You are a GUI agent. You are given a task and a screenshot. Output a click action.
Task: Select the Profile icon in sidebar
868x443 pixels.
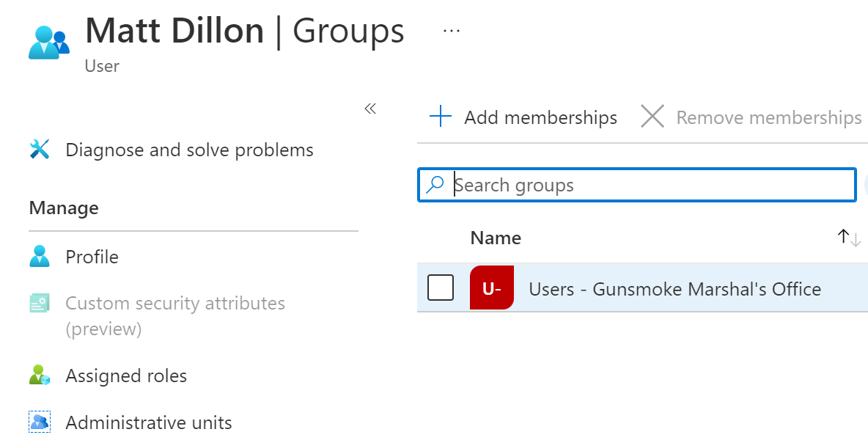point(40,257)
